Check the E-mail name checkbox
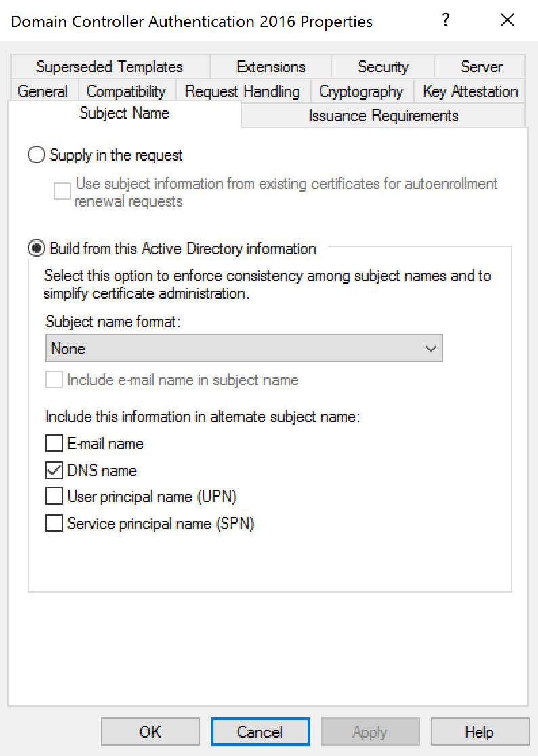 (54, 443)
